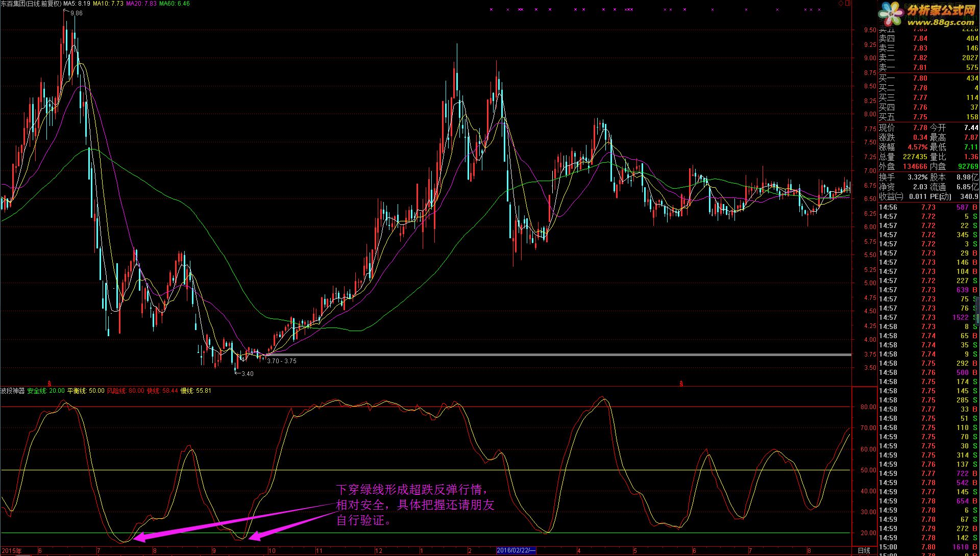Click the 平衡线: 50.00 indicator label
980x556 pixels.
(x=86, y=391)
